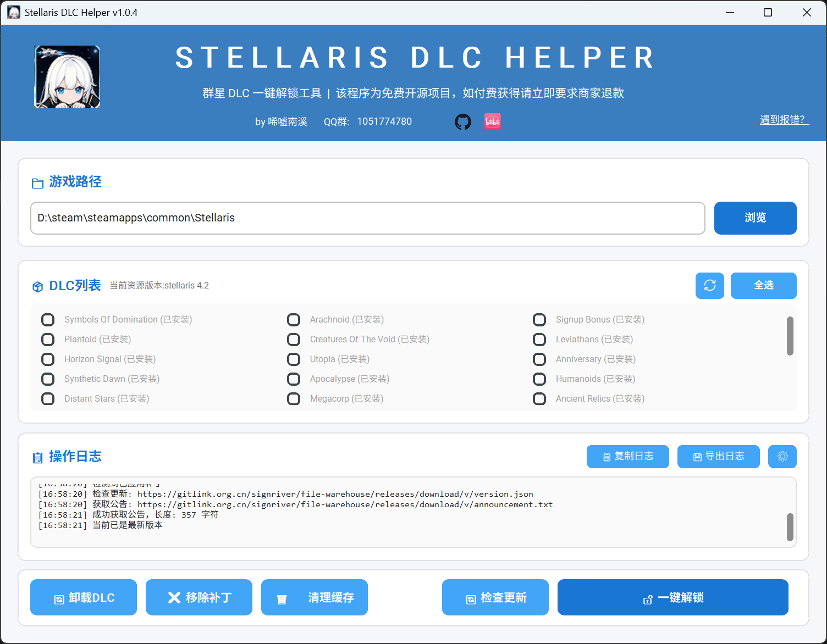Open the Bilibili icon link
Screen dimensions: 827x644
(493, 121)
